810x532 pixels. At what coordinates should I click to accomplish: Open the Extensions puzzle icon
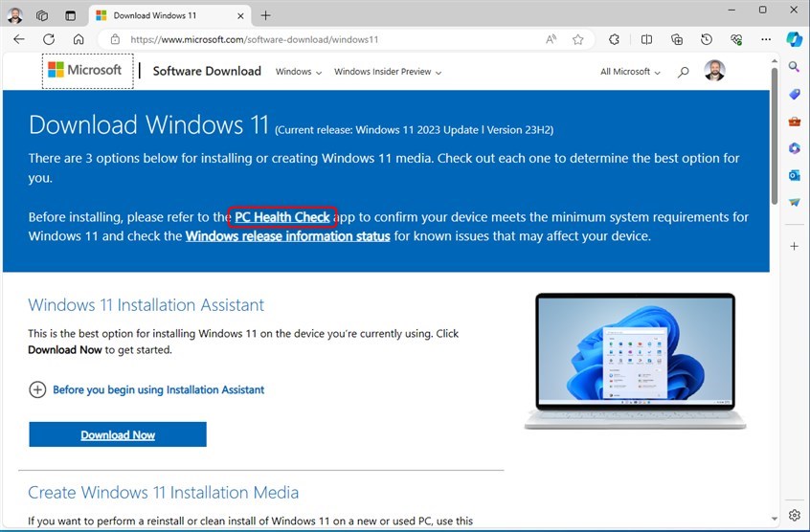coord(615,39)
